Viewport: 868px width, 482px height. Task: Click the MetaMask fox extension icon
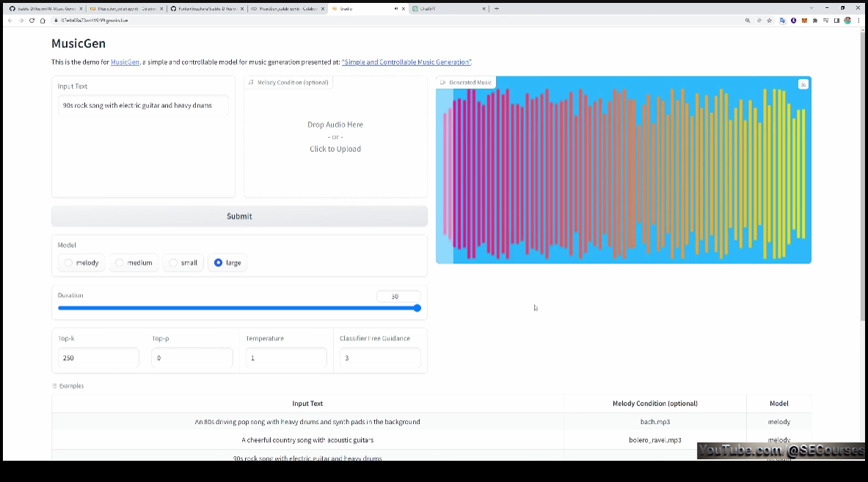click(804, 21)
